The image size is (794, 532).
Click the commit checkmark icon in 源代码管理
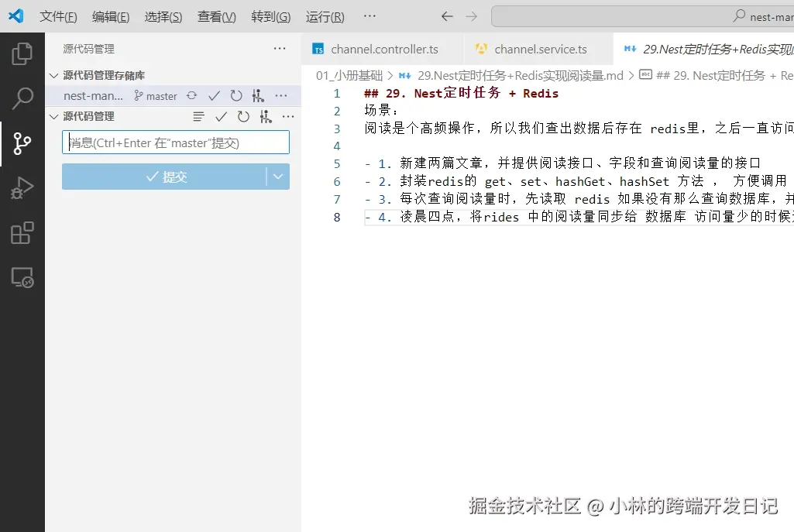click(x=222, y=116)
